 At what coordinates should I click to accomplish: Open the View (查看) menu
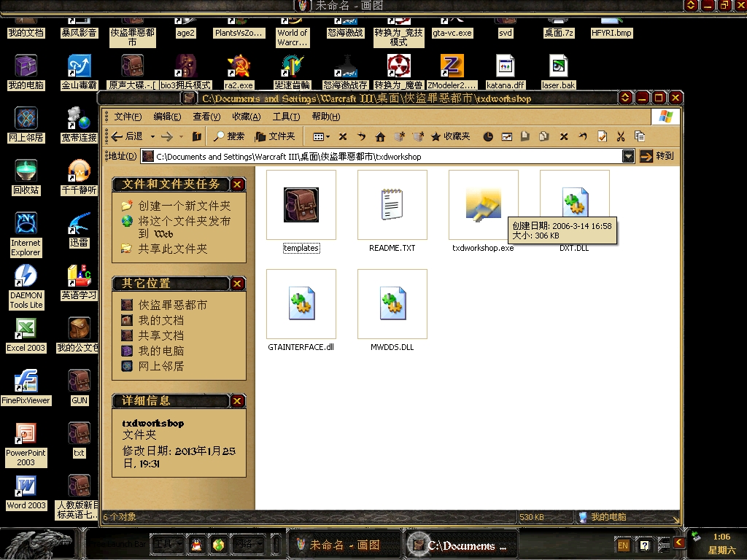[206, 117]
